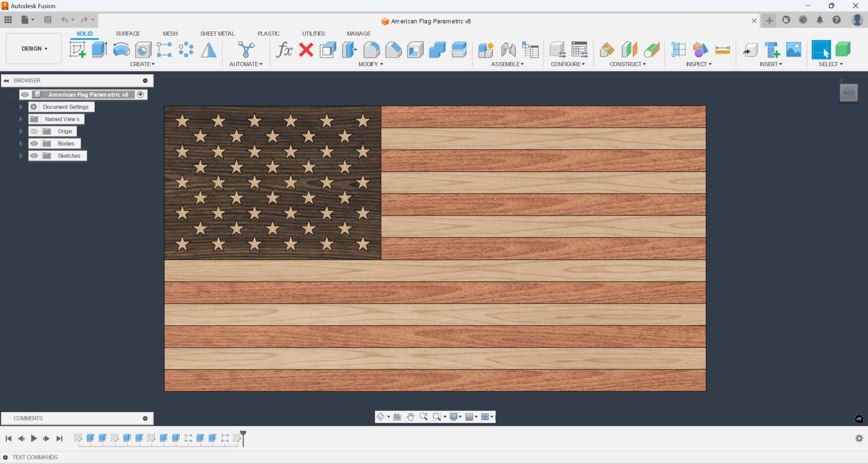Play the timeline

click(34, 438)
